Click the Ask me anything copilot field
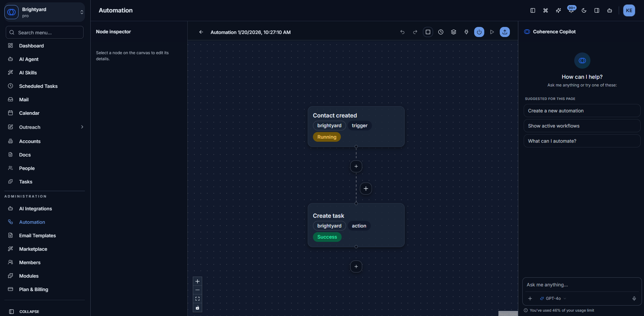The image size is (644, 316). [582, 285]
